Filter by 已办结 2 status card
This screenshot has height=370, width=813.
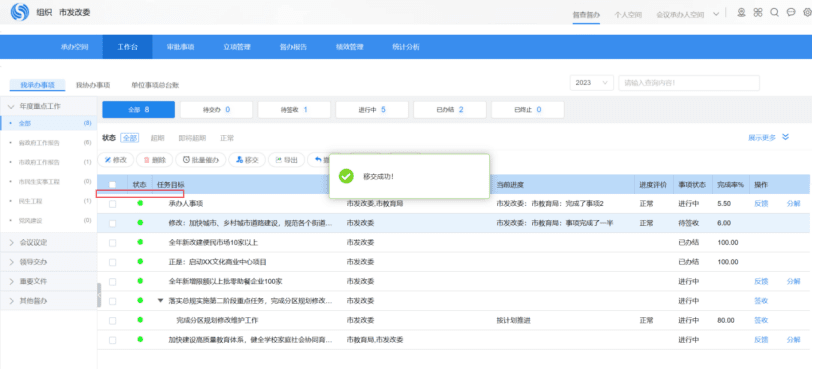pos(450,110)
